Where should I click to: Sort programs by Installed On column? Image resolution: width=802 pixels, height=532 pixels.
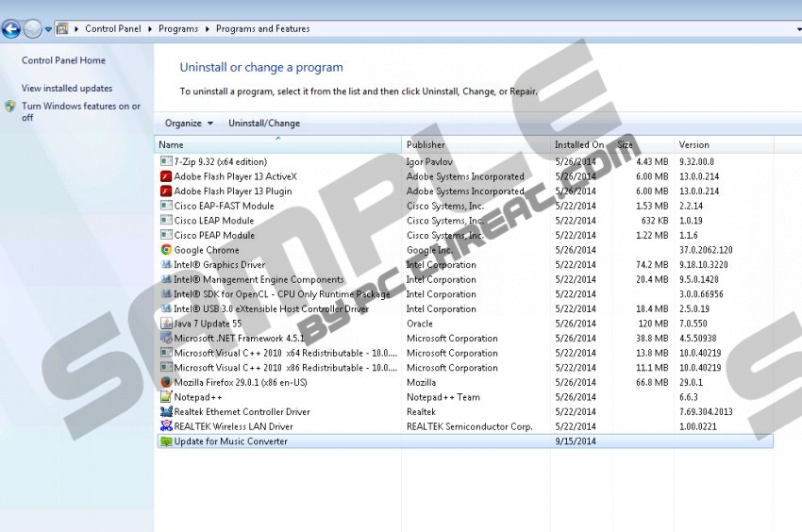click(x=579, y=144)
